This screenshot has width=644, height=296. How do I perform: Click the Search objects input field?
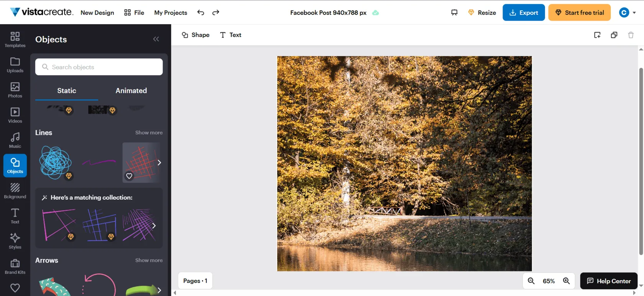pos(99,67)
